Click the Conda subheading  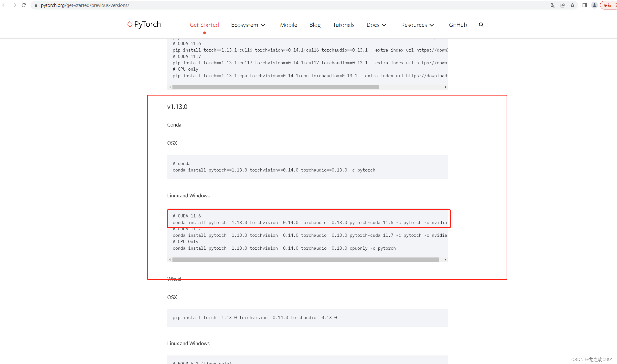coord(174,125)
